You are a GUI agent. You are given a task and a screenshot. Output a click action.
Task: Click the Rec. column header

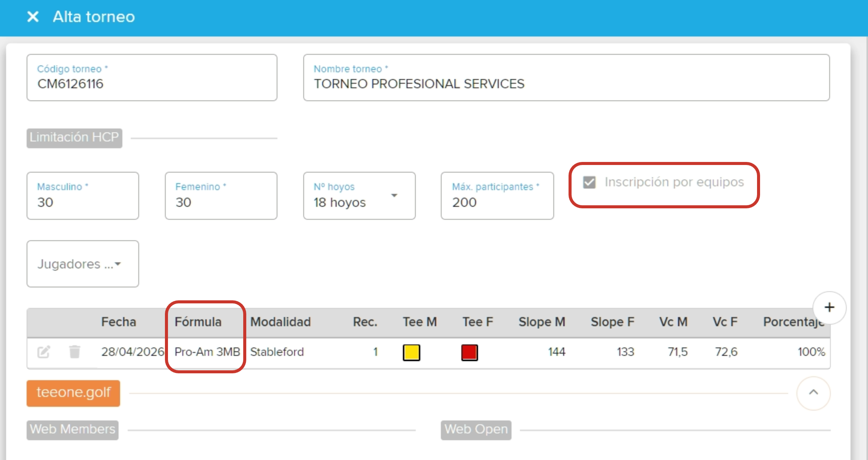(x=365, y=322)
